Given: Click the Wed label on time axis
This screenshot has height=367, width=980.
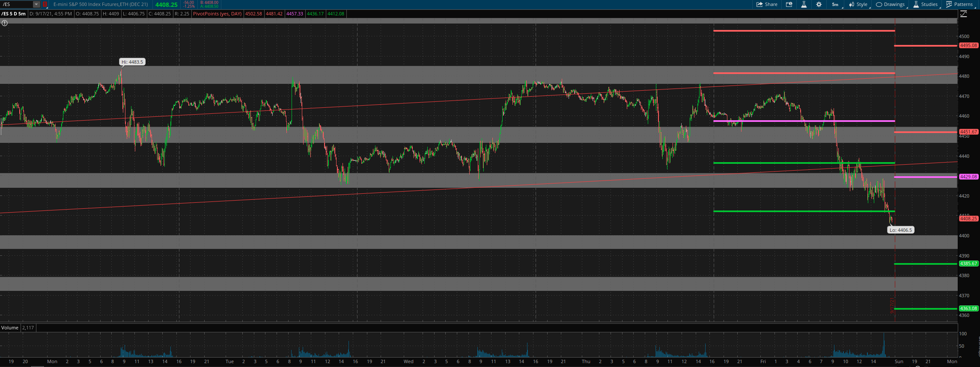Looking at the screenshot, I should coord(409,361).
